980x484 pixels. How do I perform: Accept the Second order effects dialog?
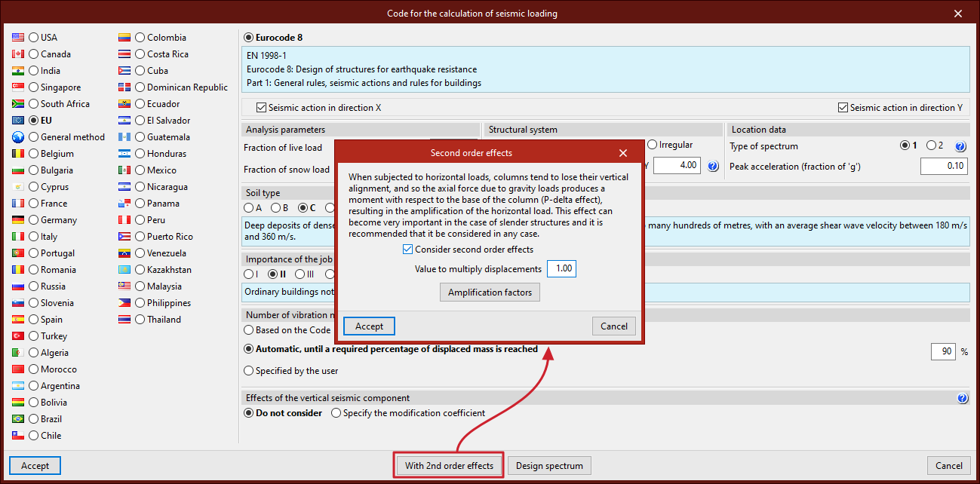[x=369, y=326]
